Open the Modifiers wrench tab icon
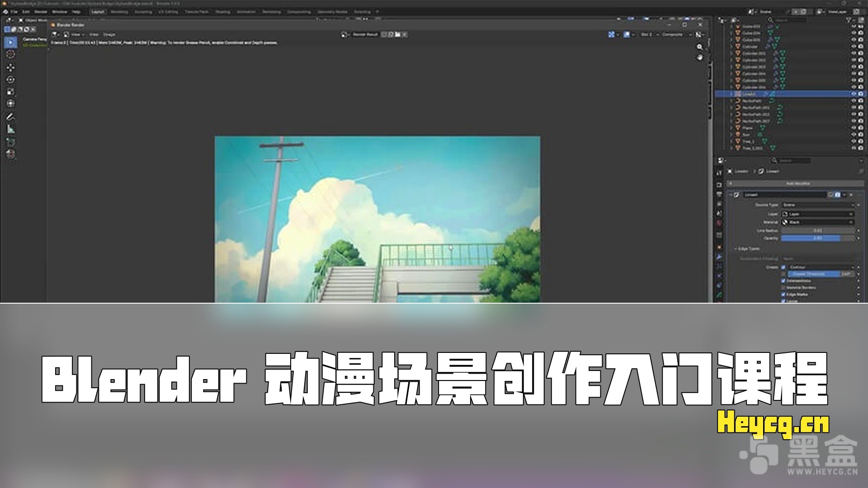This screenshot has width=868, height=488. (x=719, y=257)
